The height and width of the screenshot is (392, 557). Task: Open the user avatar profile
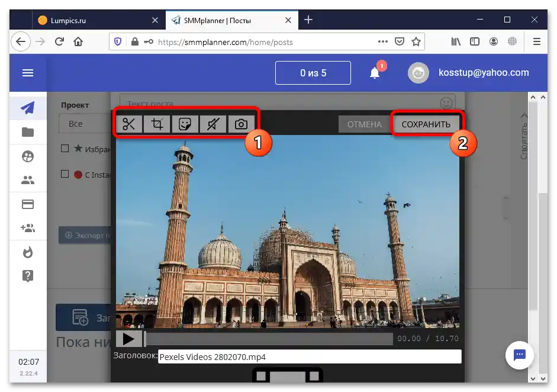[x=418, y=73]
